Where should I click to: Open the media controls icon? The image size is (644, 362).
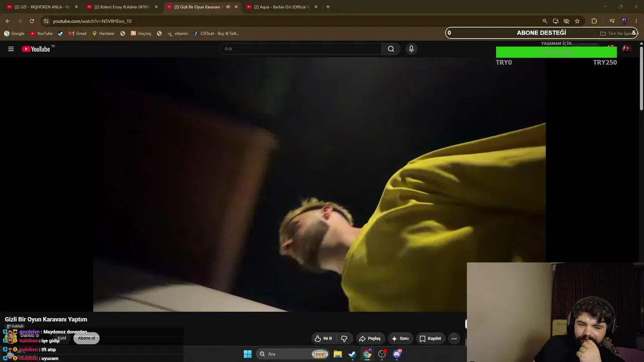612,21
